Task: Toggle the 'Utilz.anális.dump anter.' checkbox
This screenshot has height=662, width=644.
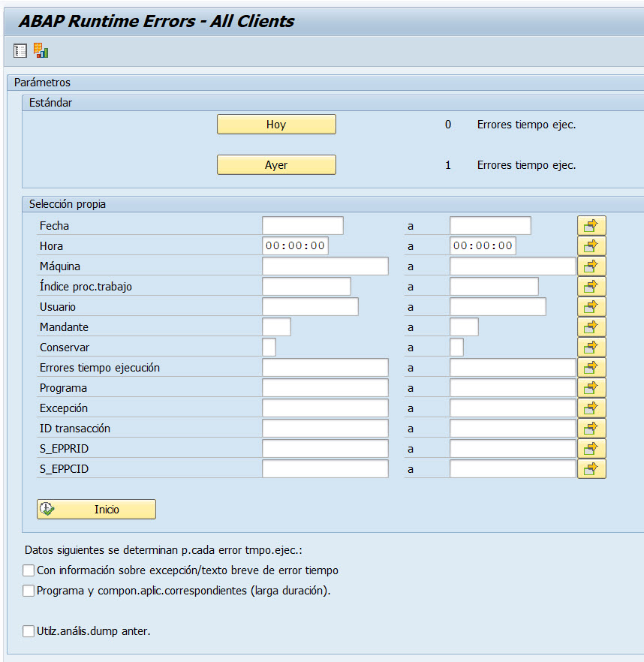Action: (29, 631)
